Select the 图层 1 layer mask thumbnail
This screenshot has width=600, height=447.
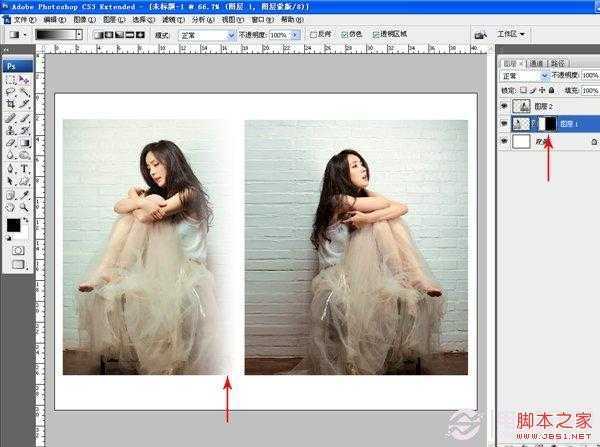pyautogui.click(x=549, y=123)
